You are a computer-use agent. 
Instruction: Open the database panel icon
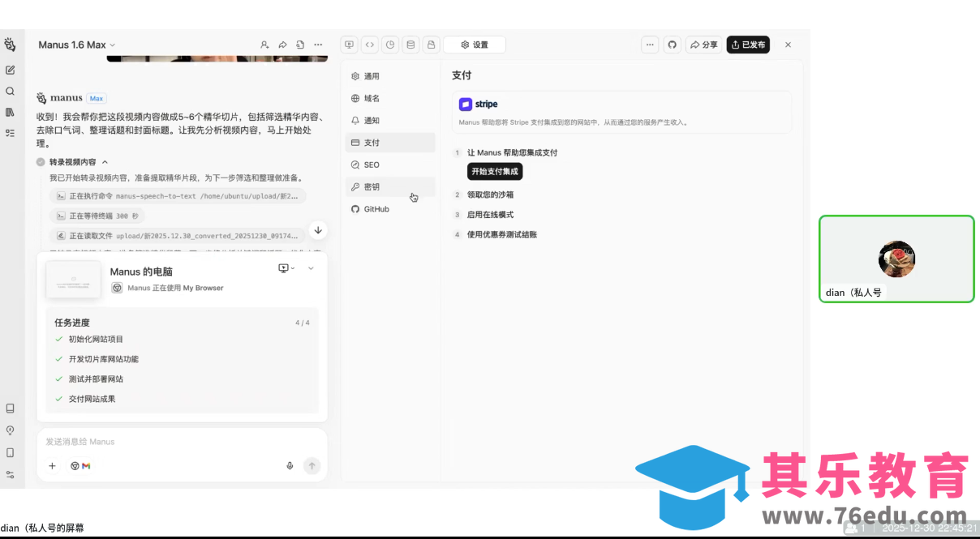tap(410, 45)
